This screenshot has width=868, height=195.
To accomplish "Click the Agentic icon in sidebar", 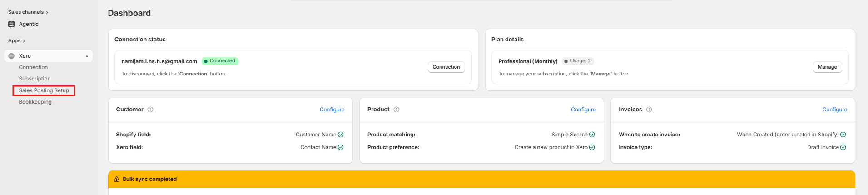I will point(11,24).
